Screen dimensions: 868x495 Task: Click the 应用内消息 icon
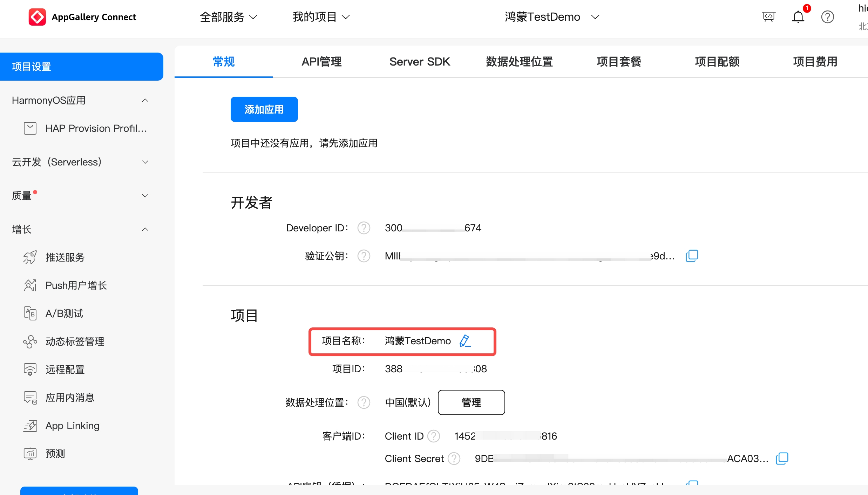tap(30, 398)
